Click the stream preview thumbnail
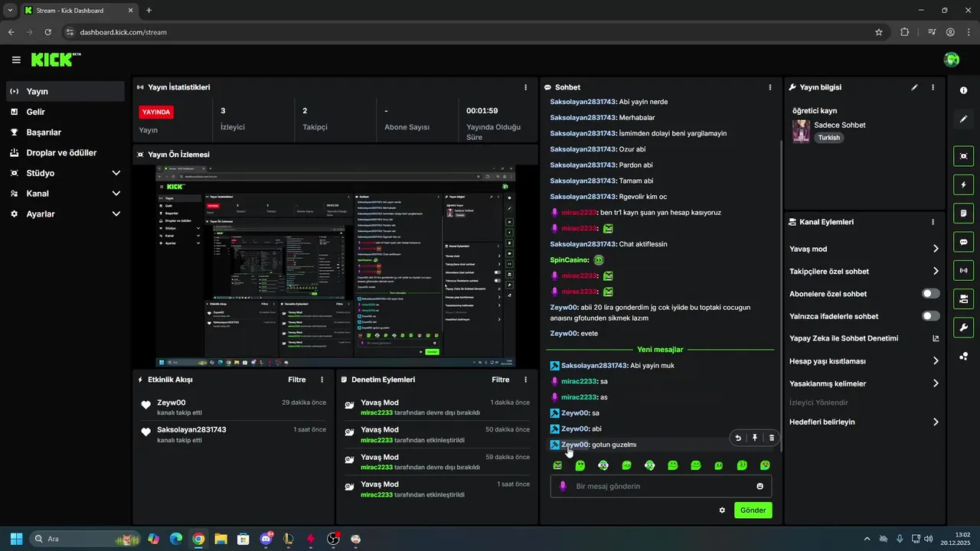This screenshot has width=980, height=551. (335, 266)
